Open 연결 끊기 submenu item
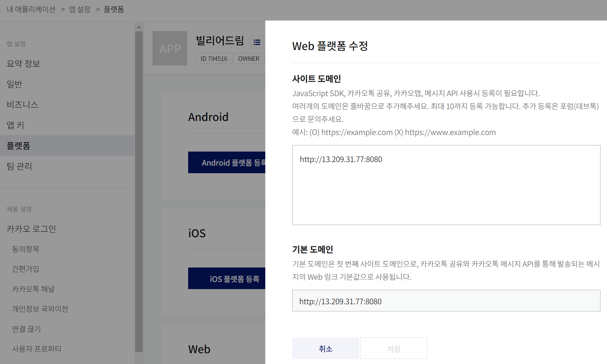Viewport: 607px width, 364px height. 26,329
